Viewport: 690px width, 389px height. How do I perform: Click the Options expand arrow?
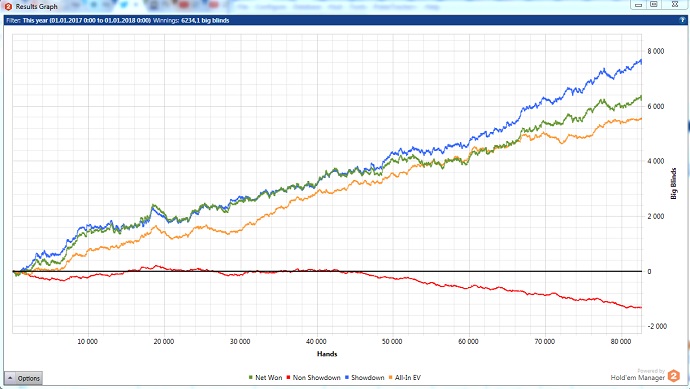coord(10,378)
